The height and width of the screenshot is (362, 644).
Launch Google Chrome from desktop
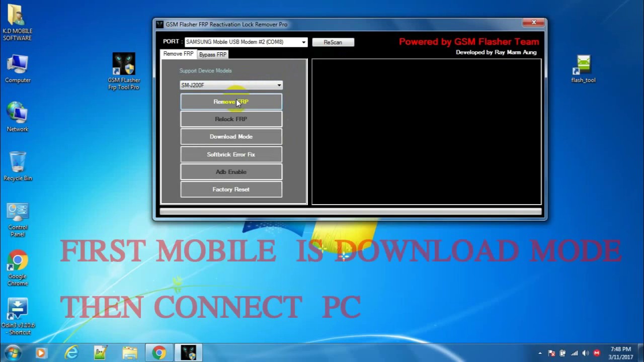(18, 268)
